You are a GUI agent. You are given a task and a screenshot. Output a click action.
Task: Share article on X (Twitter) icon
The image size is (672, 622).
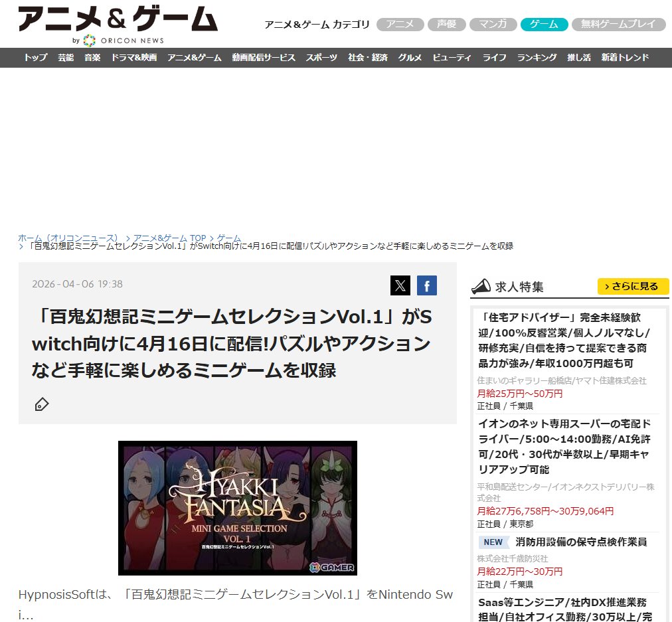point(400,285)
